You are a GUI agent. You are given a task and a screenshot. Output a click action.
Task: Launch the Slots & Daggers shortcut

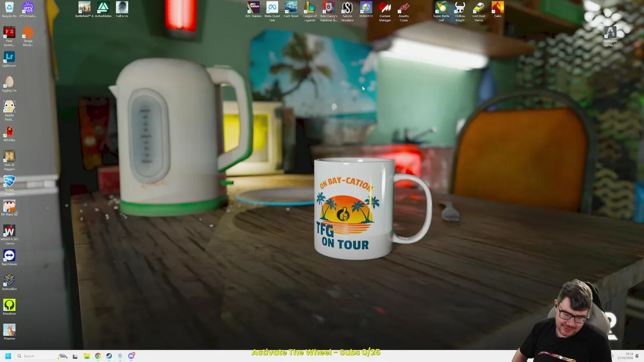pos(9,161)
